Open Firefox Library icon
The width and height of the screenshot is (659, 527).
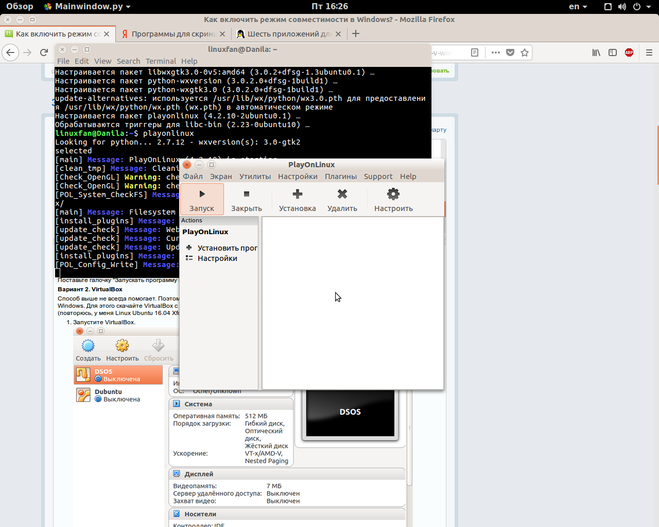coord(596,53)
